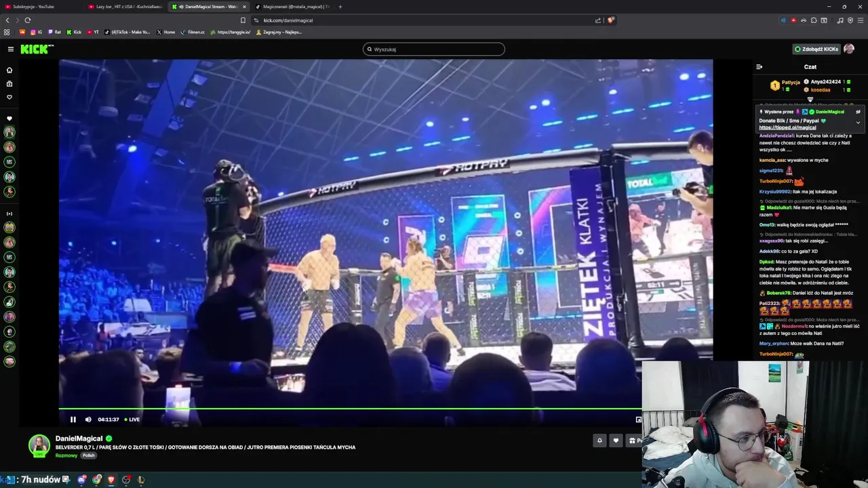Click gifter kosedaa in leaderboard
868x488 pixels.
[x=821, y=89]
